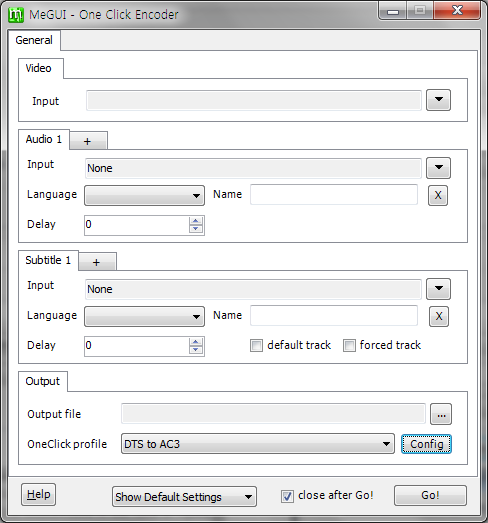Click the Audio 1 Delay value field
Screen dimensions: 488x523
click(x=137, y=225)
